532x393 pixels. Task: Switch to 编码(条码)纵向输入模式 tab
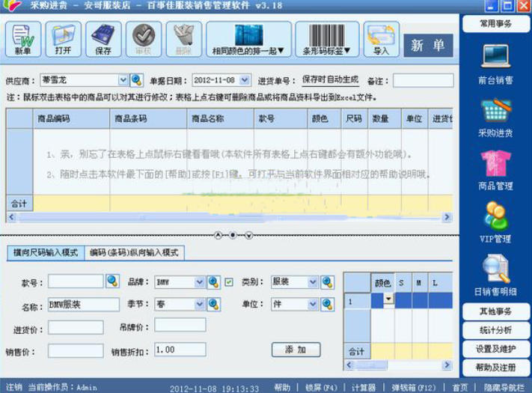pos(134,253)
